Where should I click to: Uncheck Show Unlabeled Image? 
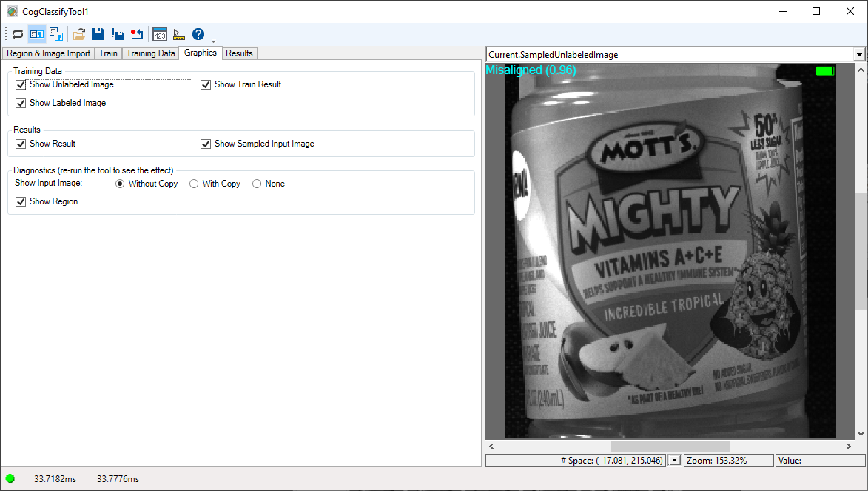click(21, 84)
